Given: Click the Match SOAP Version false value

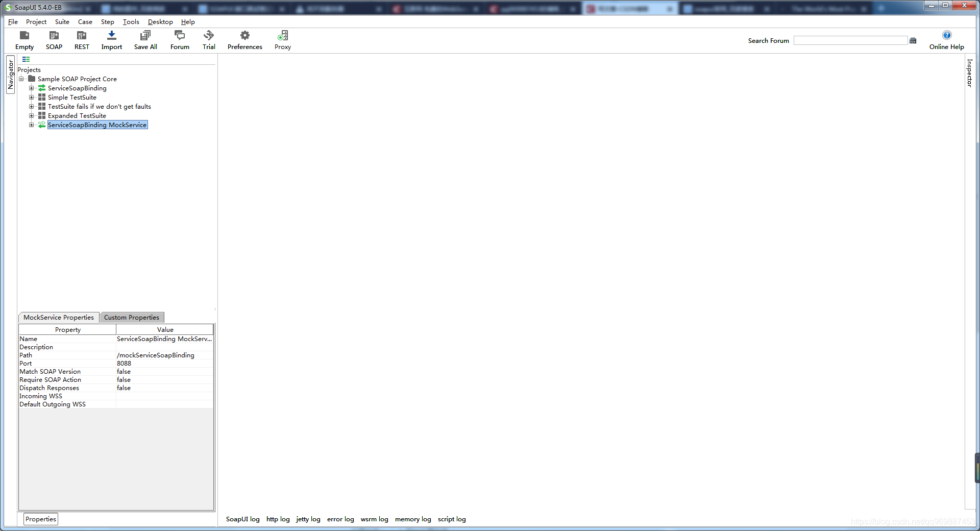Looking at the screenshot, I should [x=164, y=371].
